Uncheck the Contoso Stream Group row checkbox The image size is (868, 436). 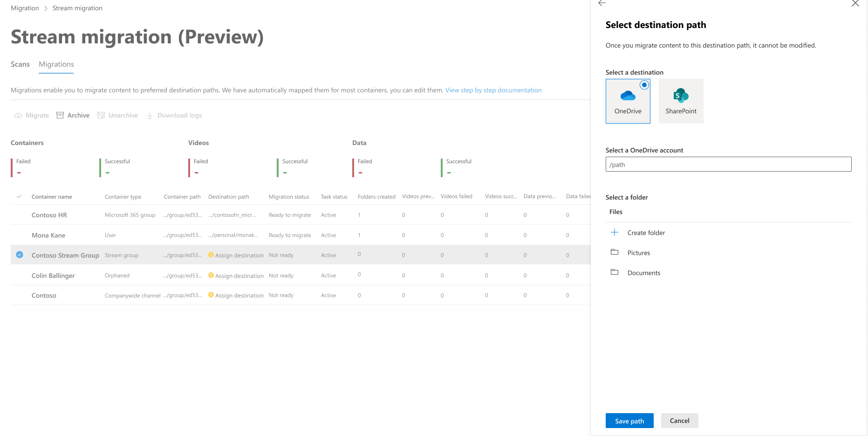coord(20,255)
